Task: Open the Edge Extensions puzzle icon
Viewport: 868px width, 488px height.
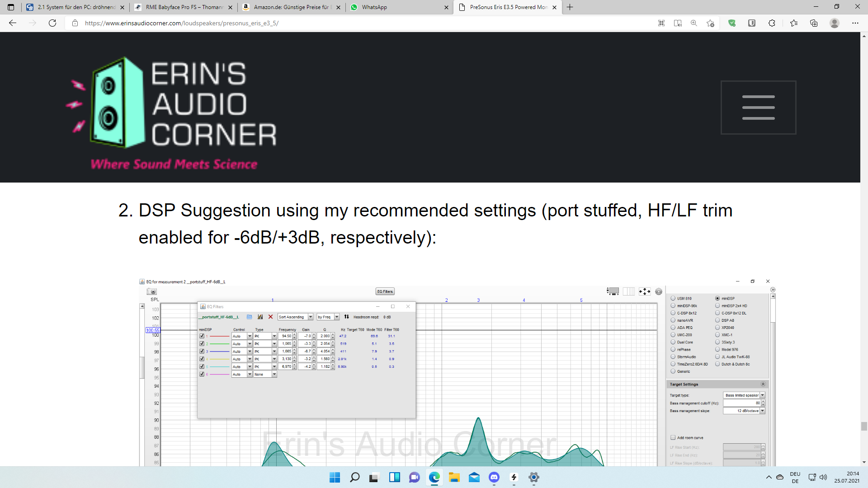Action: [772, 23]
